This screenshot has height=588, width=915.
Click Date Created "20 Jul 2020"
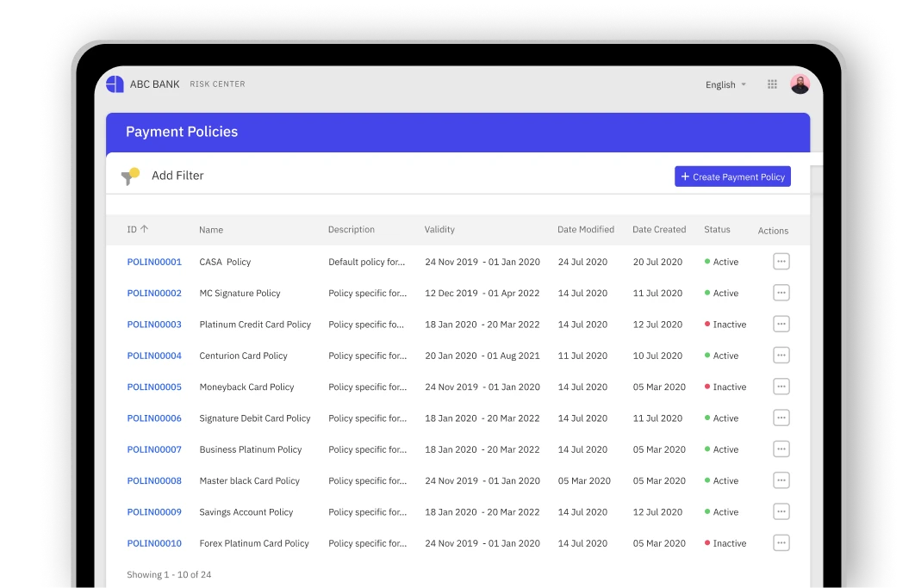click(657, 262)
